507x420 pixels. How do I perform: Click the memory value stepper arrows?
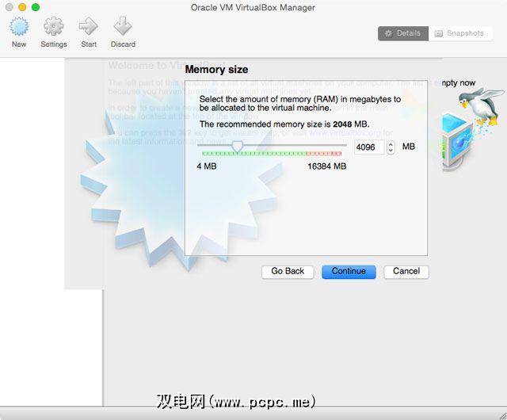(391, 147)
